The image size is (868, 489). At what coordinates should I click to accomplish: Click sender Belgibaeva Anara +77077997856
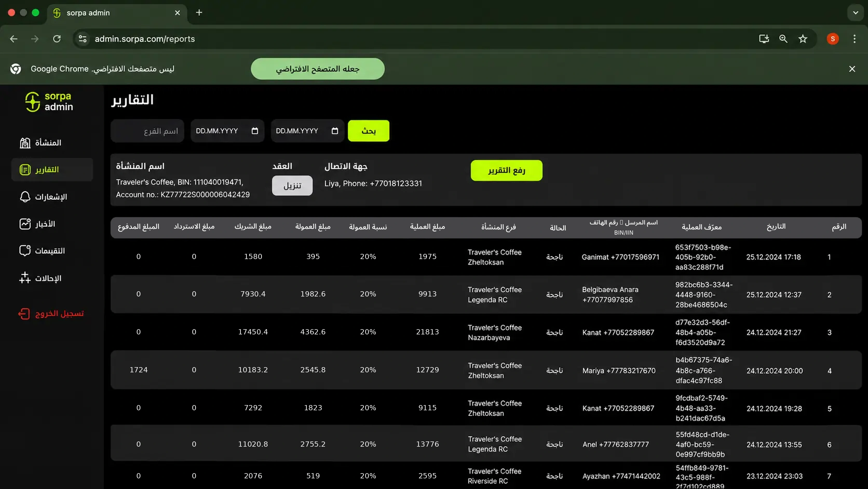(610, 295)
